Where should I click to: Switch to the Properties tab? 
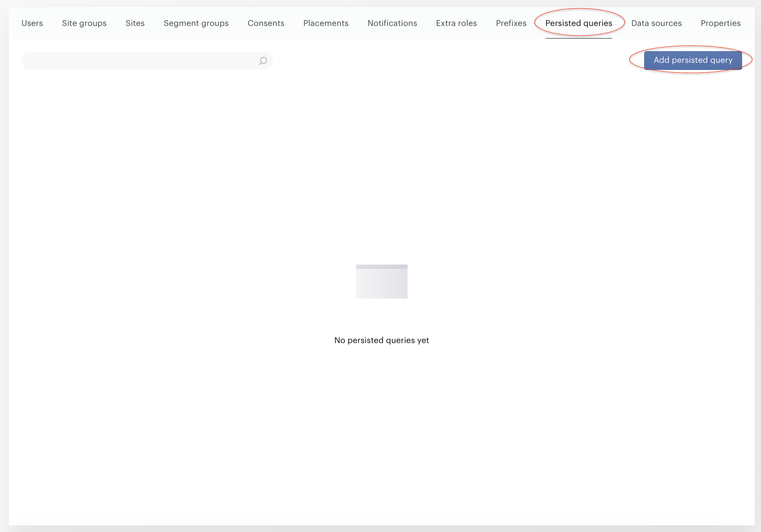(x=721, y=23)
